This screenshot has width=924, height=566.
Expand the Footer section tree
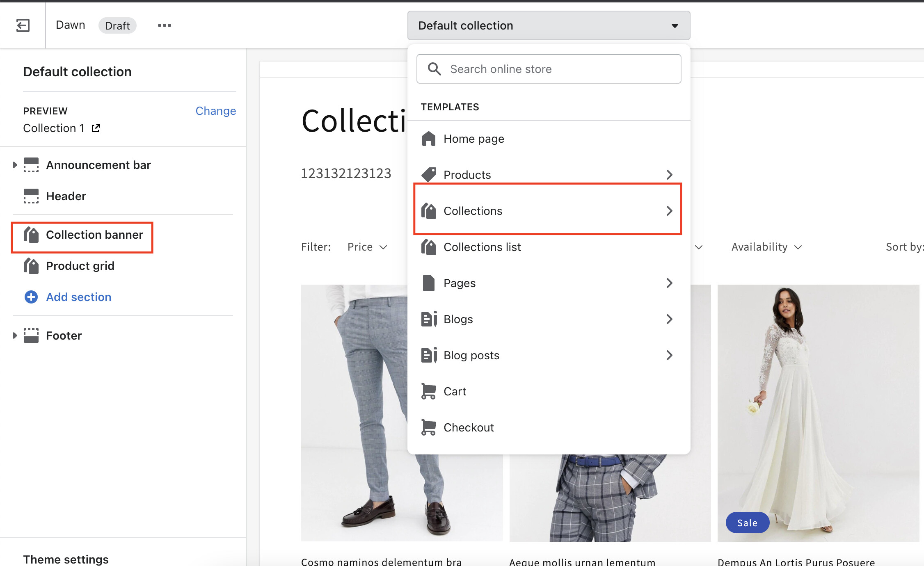coord(15,335)
